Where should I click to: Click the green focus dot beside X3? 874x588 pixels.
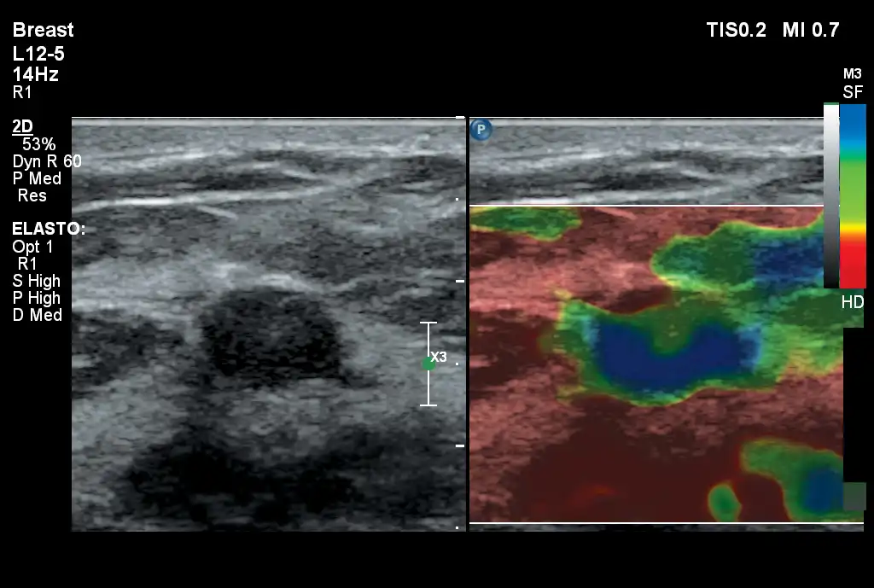[428, 364]
